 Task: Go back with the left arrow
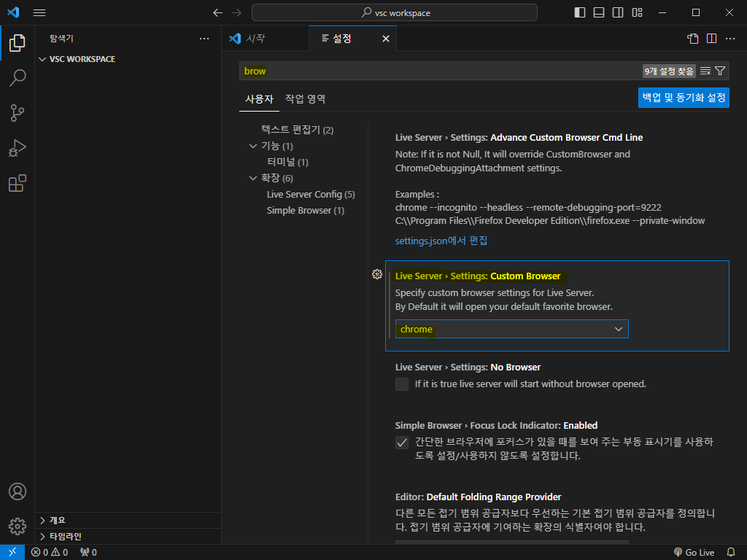(217, 13)
